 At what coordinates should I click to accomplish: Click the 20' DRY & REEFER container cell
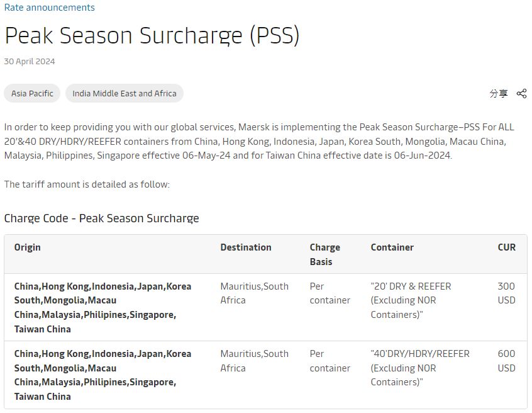[411, 300]
